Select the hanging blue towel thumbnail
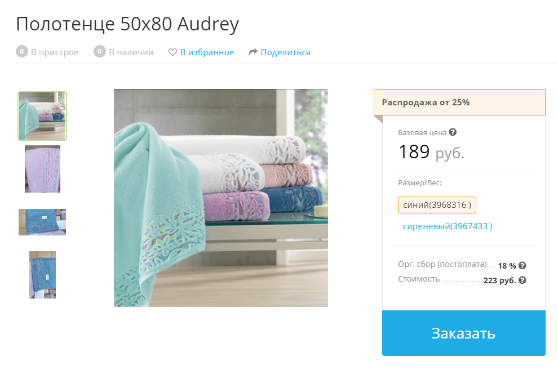The image size is (558, 392). (x=43, y=275)
